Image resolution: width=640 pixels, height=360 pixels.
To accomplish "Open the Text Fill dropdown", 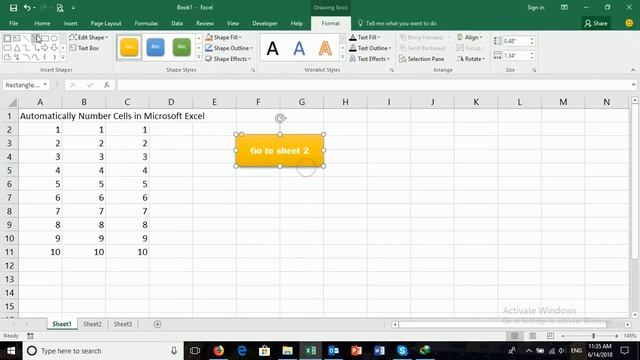I will pyautogui.click(x=365, y=38).
